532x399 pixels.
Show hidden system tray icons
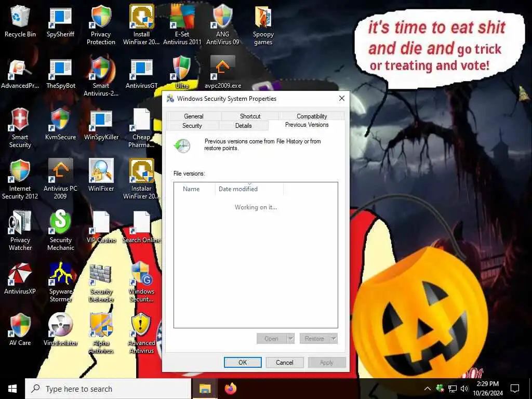[x=428, y=389]
